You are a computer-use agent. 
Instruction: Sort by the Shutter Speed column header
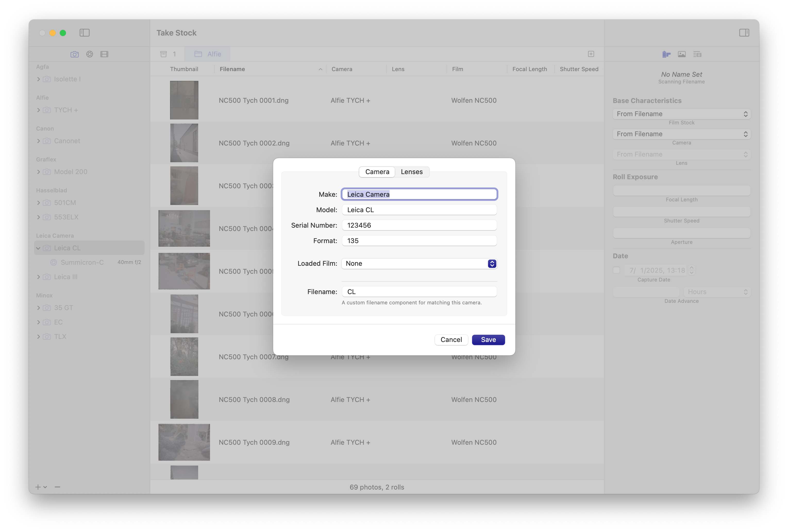(579, 69)
